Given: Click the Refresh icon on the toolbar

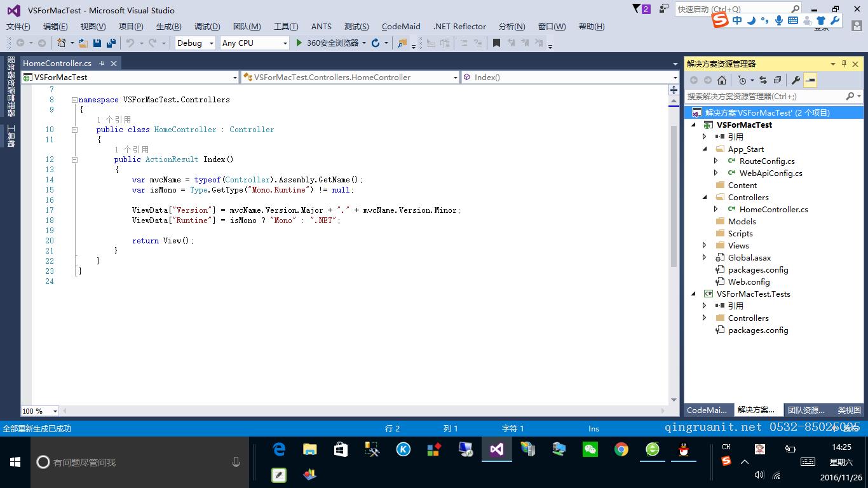Looking at the screenshot, I should click(x=376, y=43).
